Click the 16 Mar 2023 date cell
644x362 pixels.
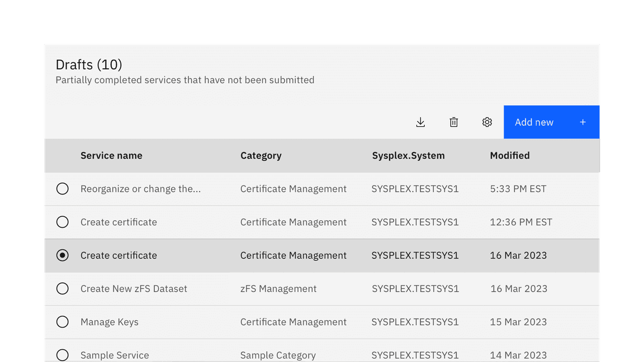[518, 255]
